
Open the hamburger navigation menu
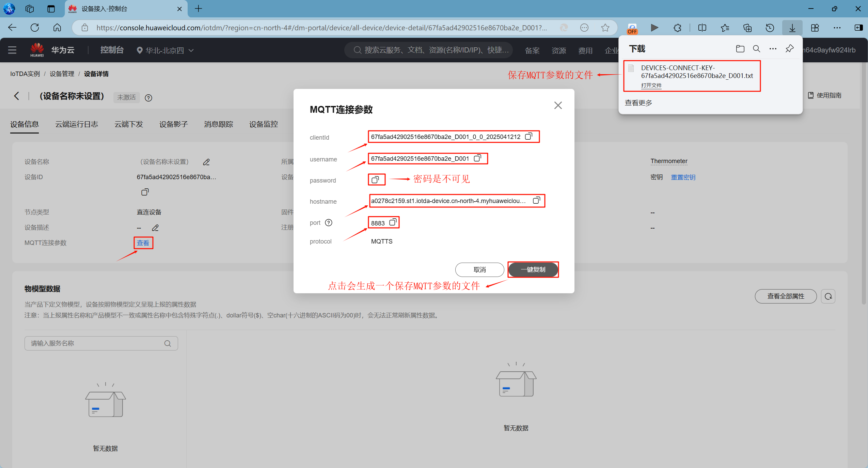point(12,50)
